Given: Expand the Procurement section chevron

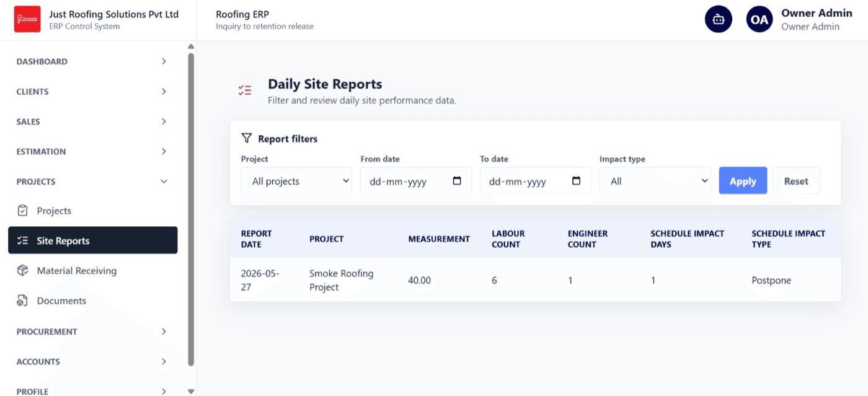Looking at the screenshot, I should pyautogui.click(x=164, y=332).
